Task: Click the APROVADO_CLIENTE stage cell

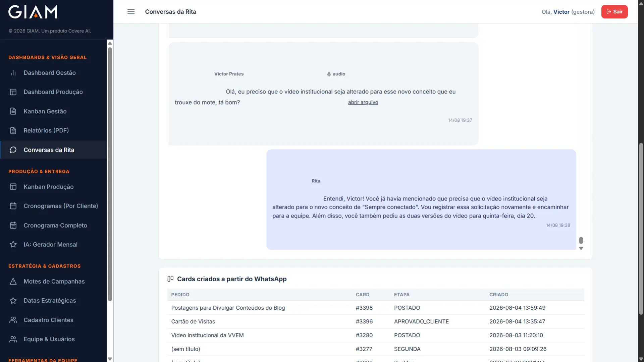Action: [x=421, y=321]
